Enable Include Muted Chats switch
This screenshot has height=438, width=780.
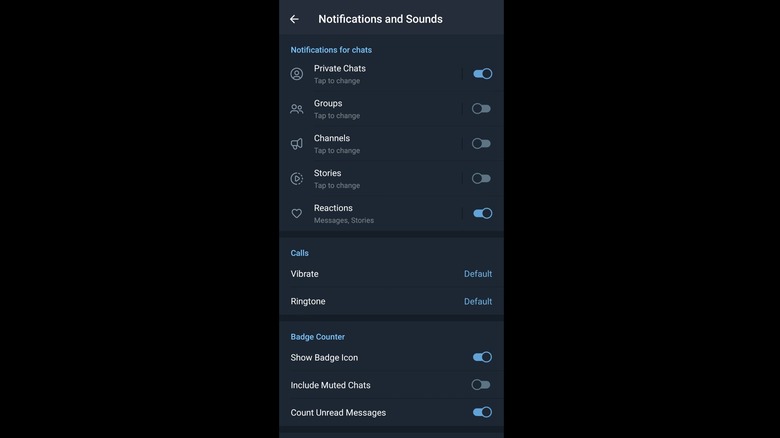click(482, 385)
